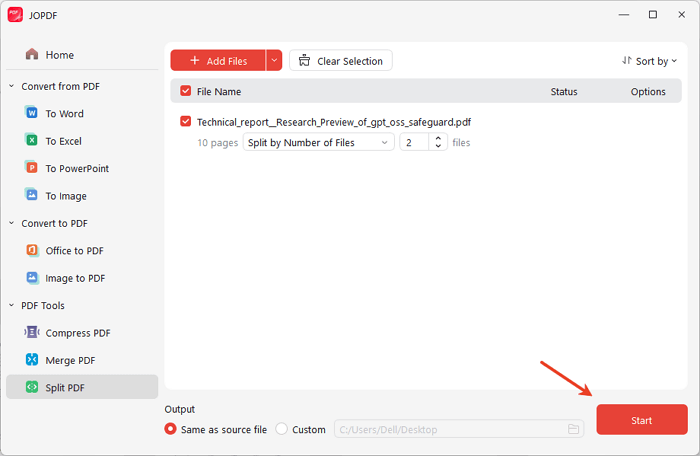Go to Home in sidebar

[x=83, y=54]
